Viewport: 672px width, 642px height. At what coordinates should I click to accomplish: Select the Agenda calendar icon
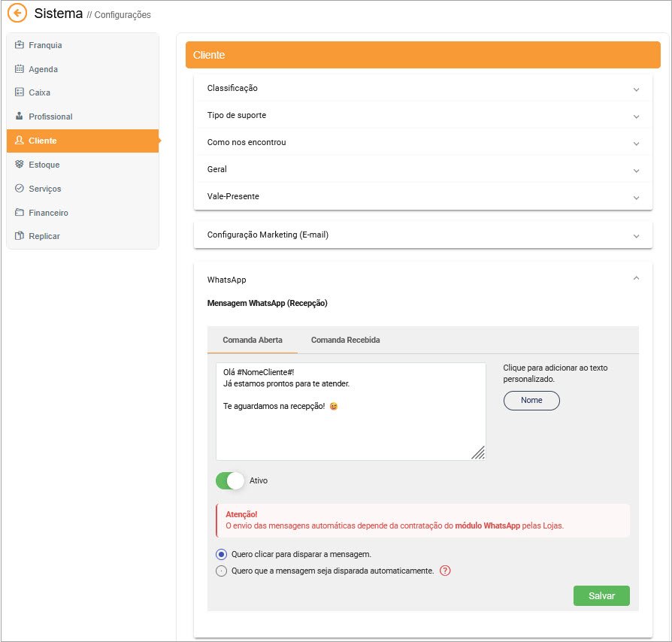[20, 68]
